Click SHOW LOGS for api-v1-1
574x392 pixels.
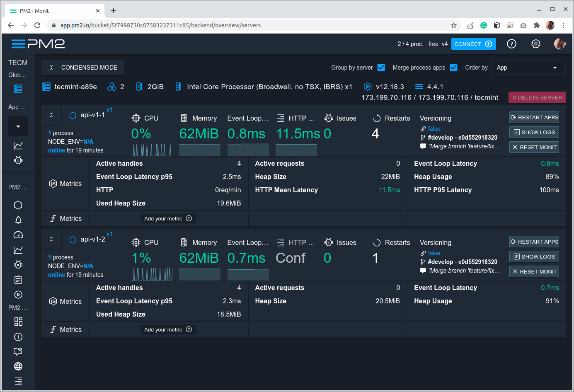[x=534, y=132]
